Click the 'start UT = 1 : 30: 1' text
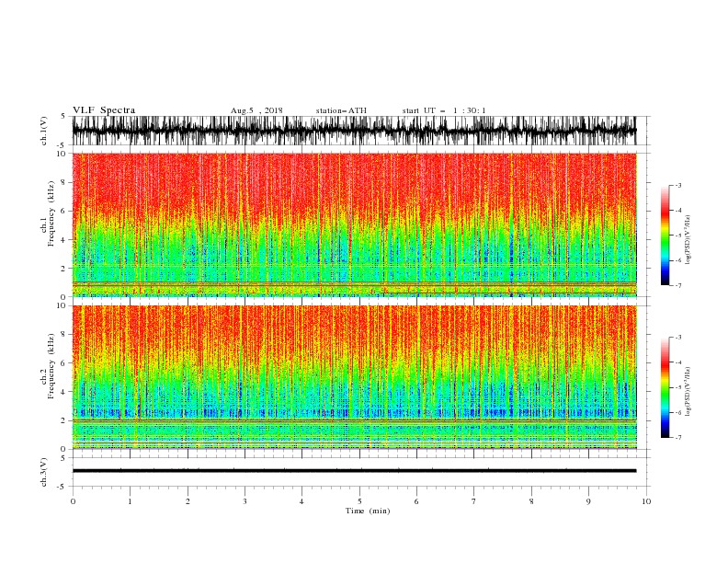 click(444, 110)
